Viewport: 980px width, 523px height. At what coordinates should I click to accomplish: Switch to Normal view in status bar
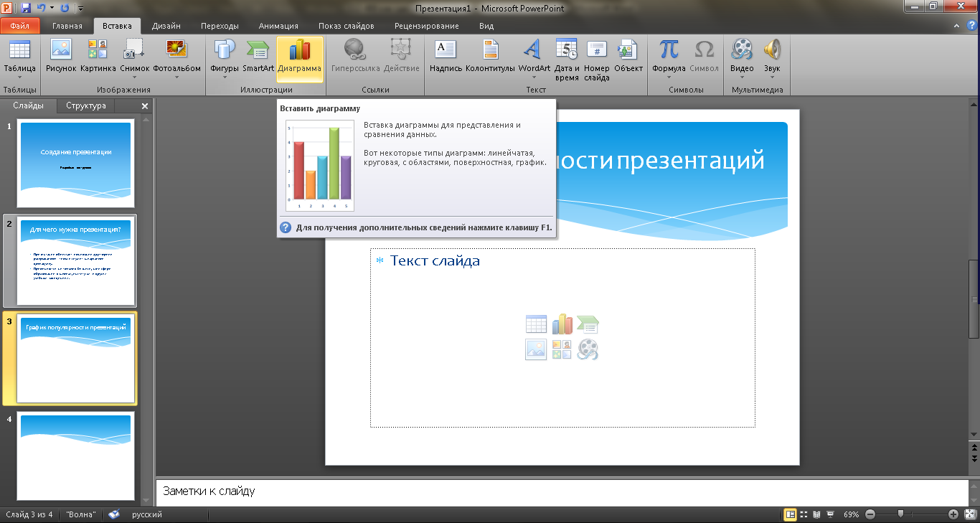coord(790,514)
